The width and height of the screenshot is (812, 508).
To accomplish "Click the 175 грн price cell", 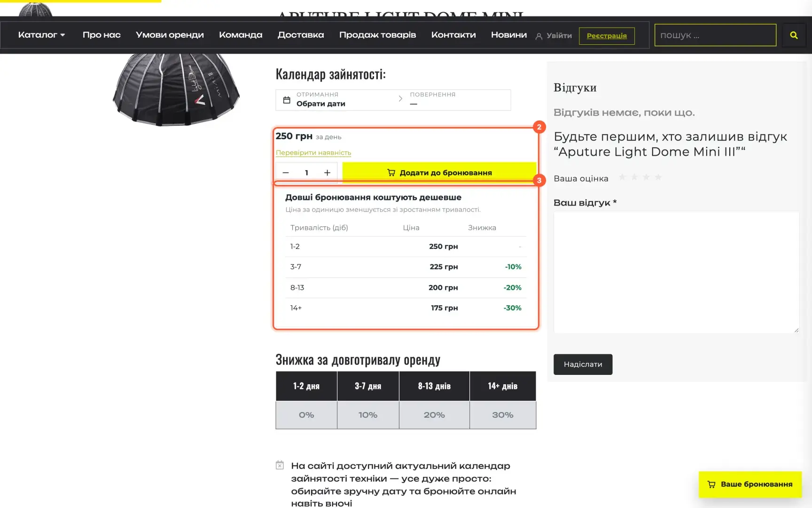I will click(x=444, y=308).
